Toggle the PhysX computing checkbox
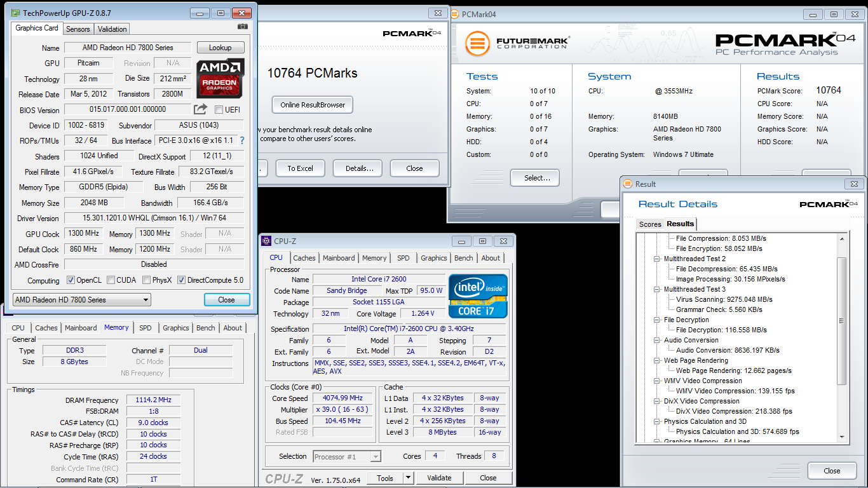868x488 pixels. pyautogui.click(x=147, y=280)
